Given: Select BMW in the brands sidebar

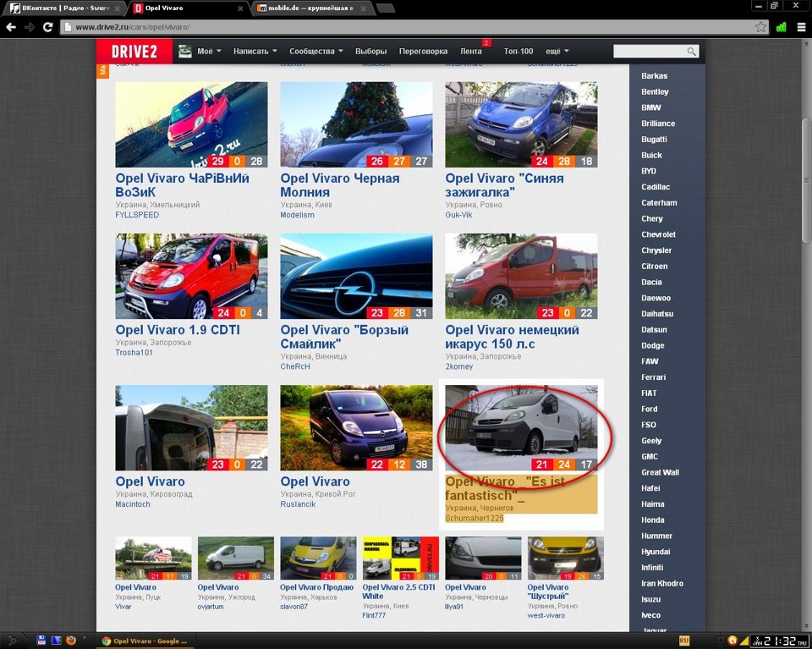Looking at the screenshot, I should click(x=651, y=107).
